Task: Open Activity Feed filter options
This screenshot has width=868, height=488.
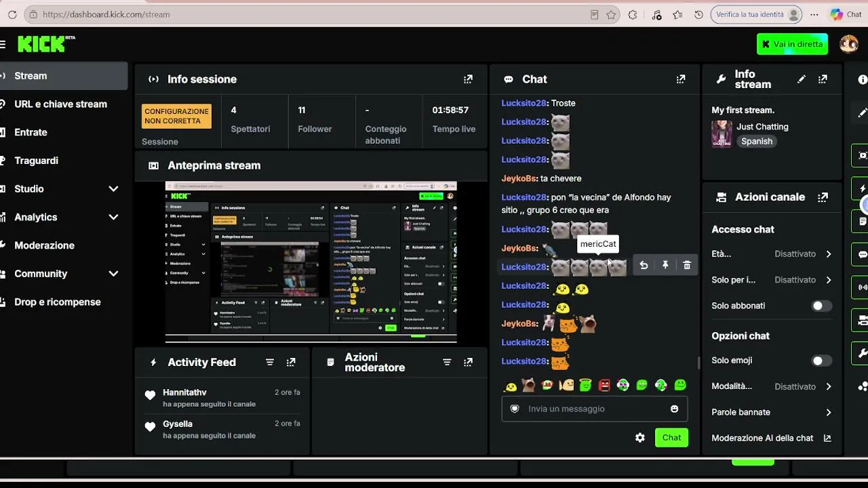Action: point(270,363)
